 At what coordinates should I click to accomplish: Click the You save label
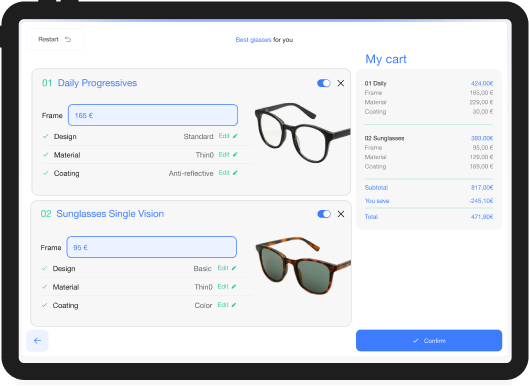(377, 201)
